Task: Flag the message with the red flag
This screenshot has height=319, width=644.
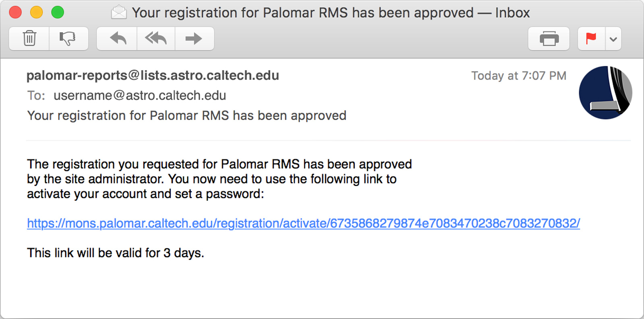Action: (x=591, y=39)
